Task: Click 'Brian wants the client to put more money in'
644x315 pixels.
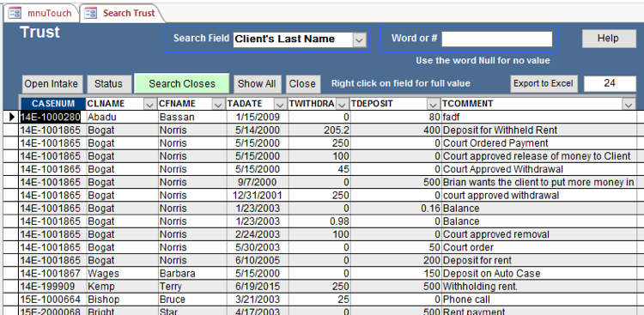Action: coord(539,182)
